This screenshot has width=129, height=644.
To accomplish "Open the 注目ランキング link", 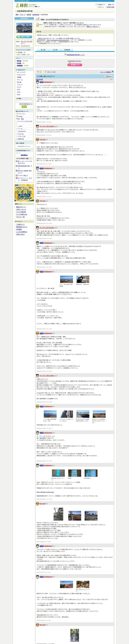I will 21,210.
